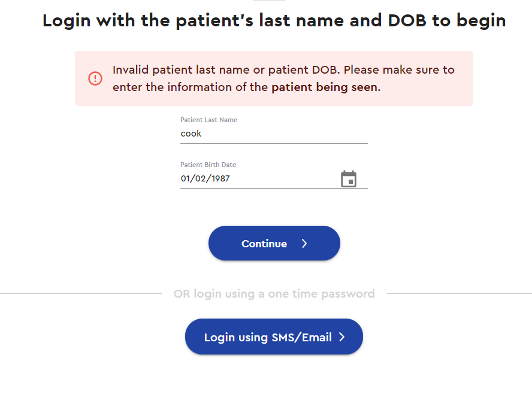
Task: Click the year 1987 in birth date
Action: coord(221,178)
